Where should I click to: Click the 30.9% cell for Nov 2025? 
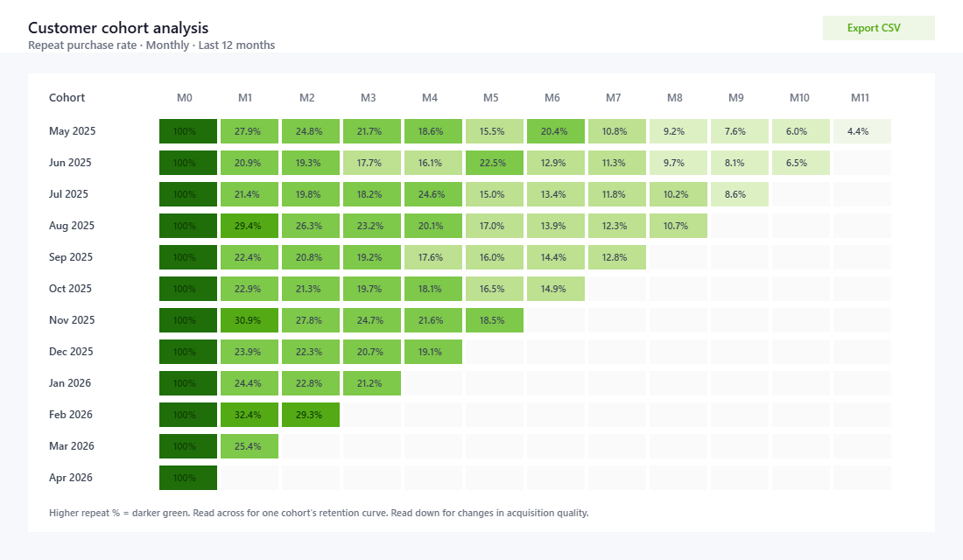point(249,319)
